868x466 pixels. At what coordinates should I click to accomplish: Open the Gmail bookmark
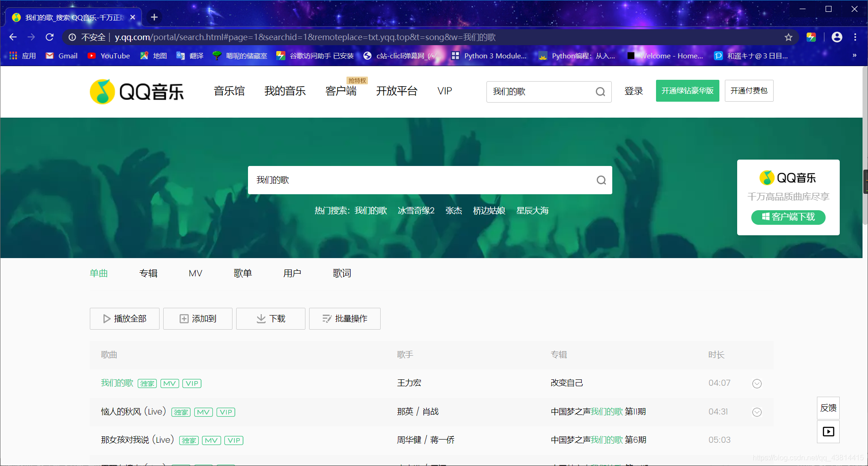point(62,56)
